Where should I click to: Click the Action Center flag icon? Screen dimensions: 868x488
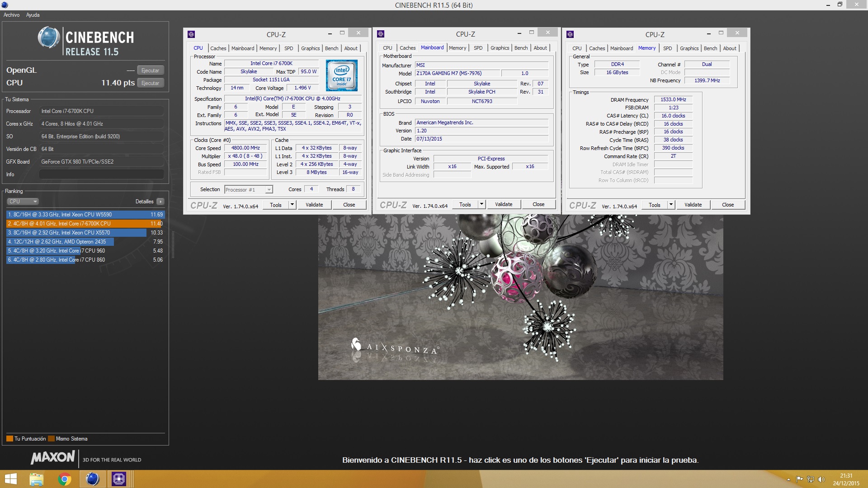(x=799, y=479)
